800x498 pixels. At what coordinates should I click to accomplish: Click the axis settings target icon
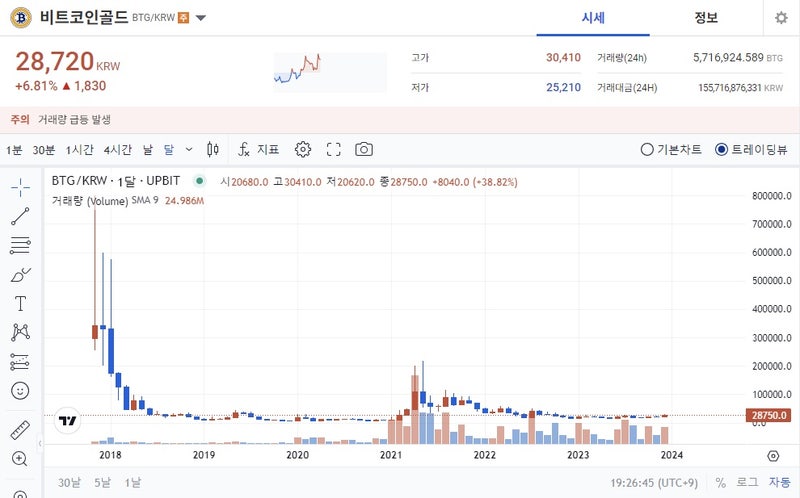click(x=773, y=456)
